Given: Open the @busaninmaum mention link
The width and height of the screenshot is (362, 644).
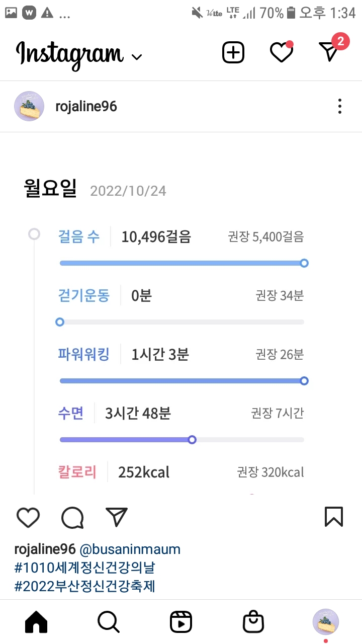Looking at the screenshot, I should (x=130, y=549).
